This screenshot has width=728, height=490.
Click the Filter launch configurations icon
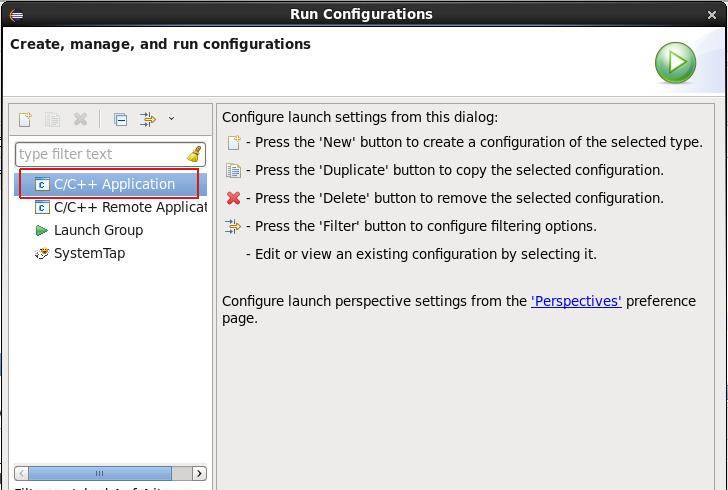pos(148,119)
